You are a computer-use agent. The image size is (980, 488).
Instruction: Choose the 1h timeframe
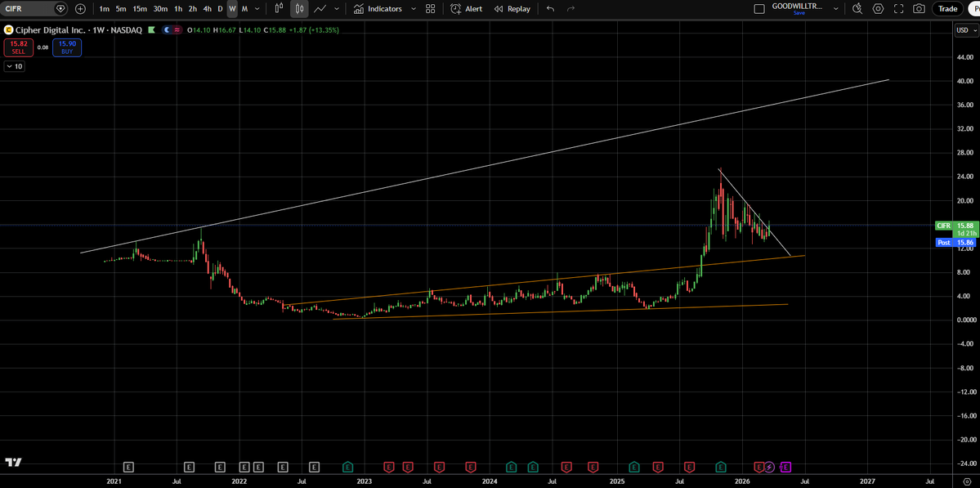179,9
